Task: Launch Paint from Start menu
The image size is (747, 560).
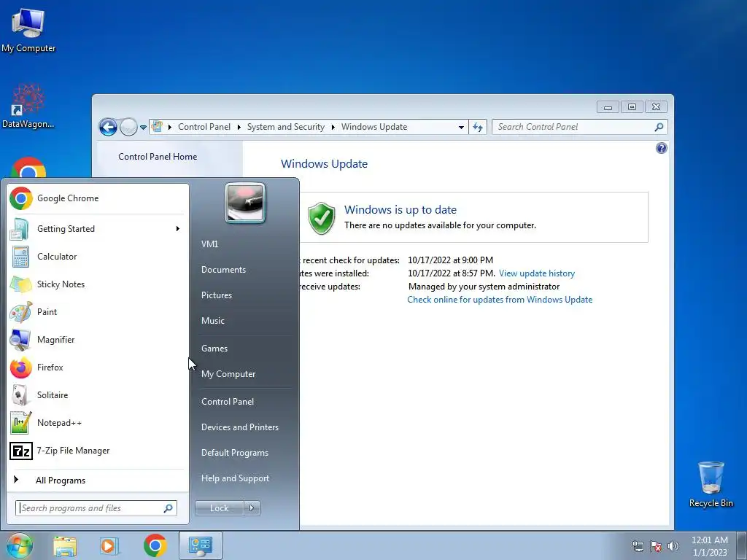Action: point(98,312)
